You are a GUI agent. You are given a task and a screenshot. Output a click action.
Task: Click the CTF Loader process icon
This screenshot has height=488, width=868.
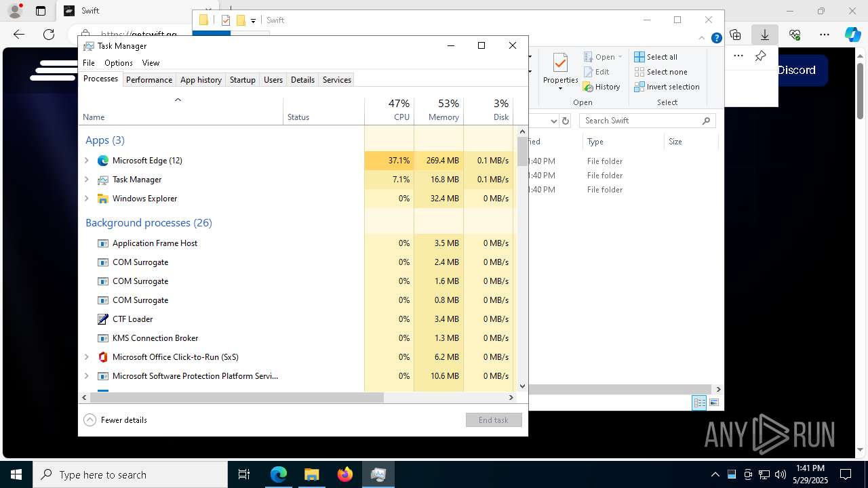point(103,319)
